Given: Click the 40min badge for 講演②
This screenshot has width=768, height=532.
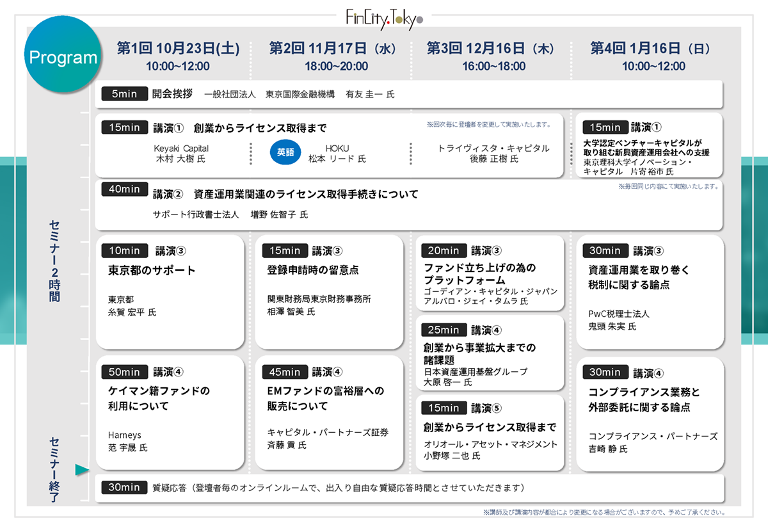Looking at the screenshot, I should click(124, 189).
